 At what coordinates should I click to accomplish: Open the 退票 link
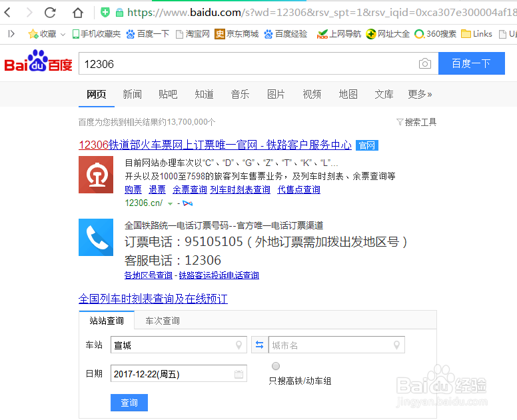[157, 189]
